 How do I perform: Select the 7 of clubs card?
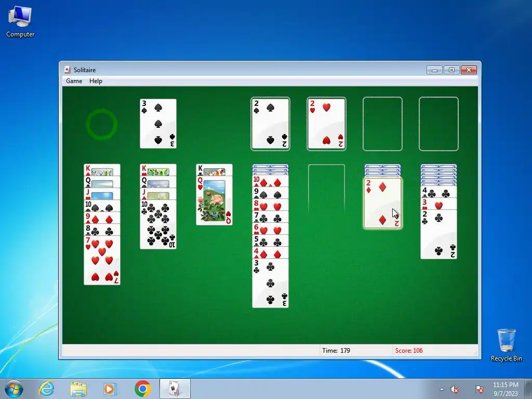(x=270, y=217)
